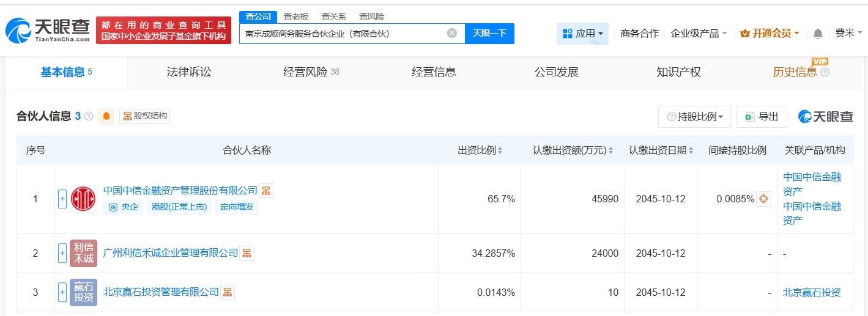The image size is (868, 316).
Task: Expand row 2 plus button for 广州利信禾诚
Action: coord(62,253)
